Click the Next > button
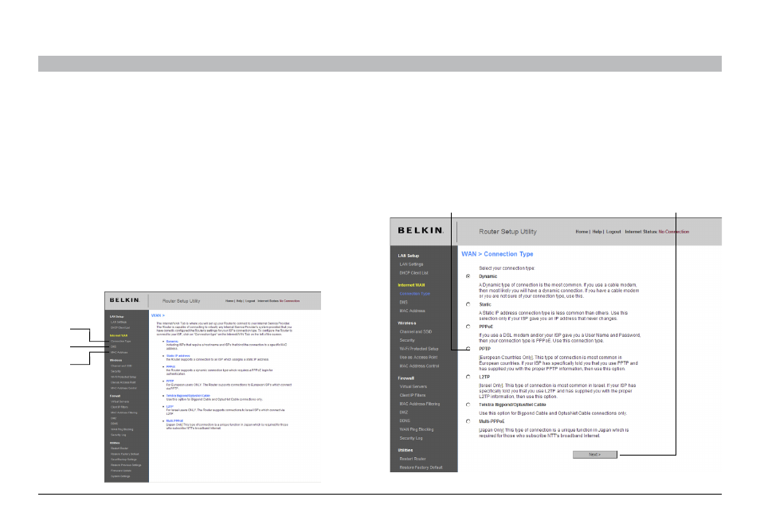 [595, 455]
